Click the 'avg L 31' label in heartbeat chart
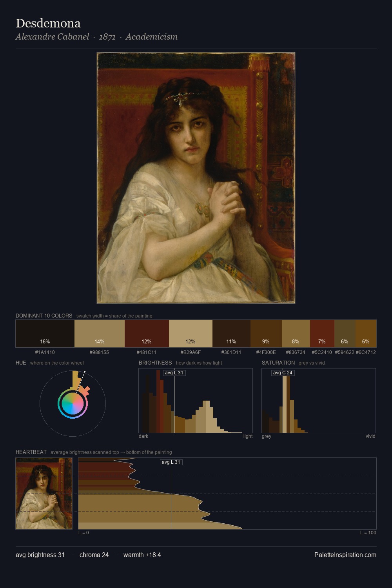 [x=171, y=462]
